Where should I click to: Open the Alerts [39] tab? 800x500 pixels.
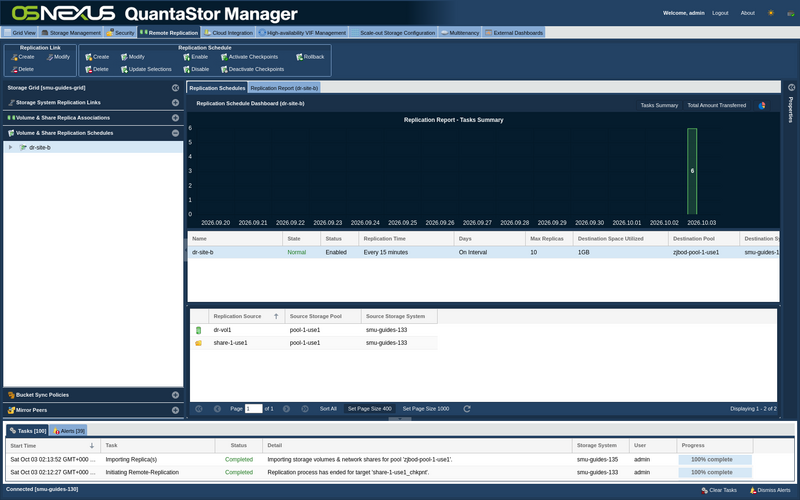tap(68, 431)
